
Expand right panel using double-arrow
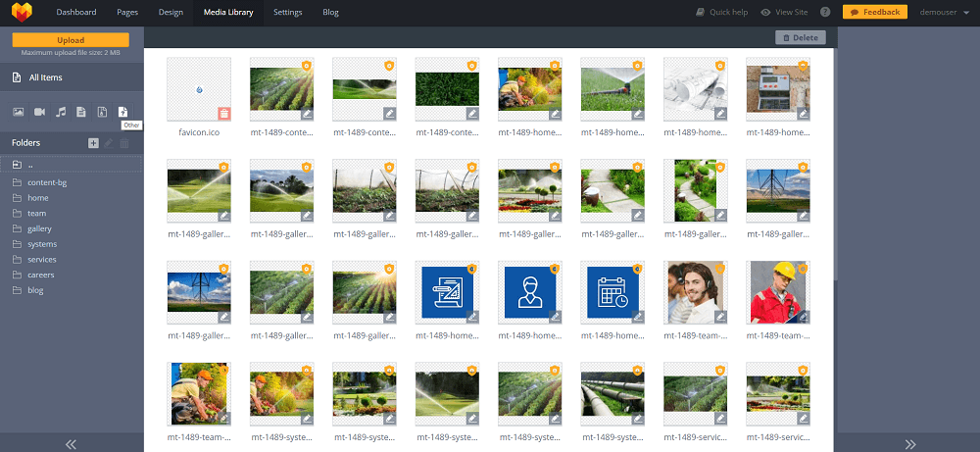point(910,444)
